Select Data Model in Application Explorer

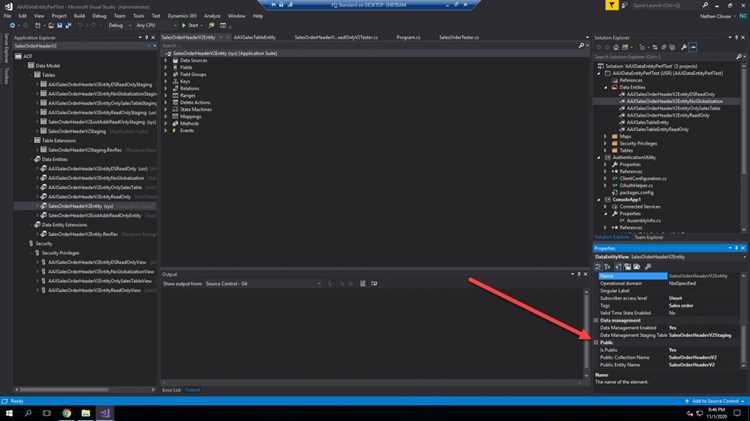(47, 66)
